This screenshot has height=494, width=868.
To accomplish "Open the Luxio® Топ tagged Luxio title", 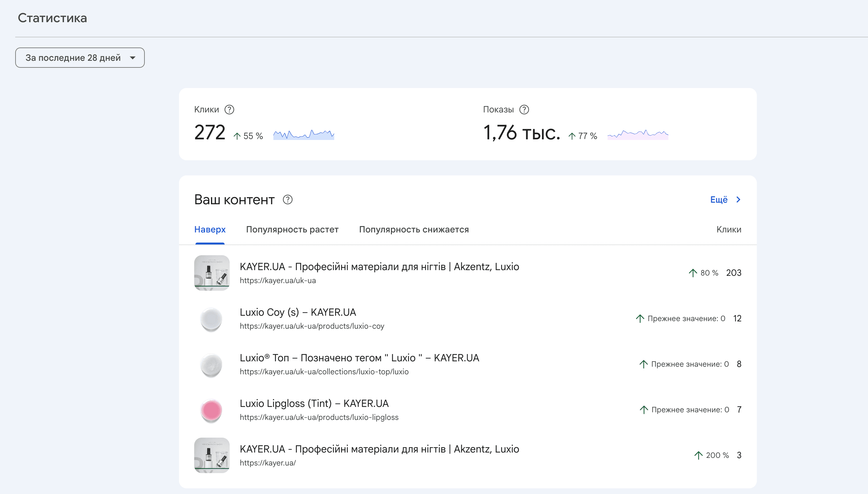I will click(x=359, y=358).
